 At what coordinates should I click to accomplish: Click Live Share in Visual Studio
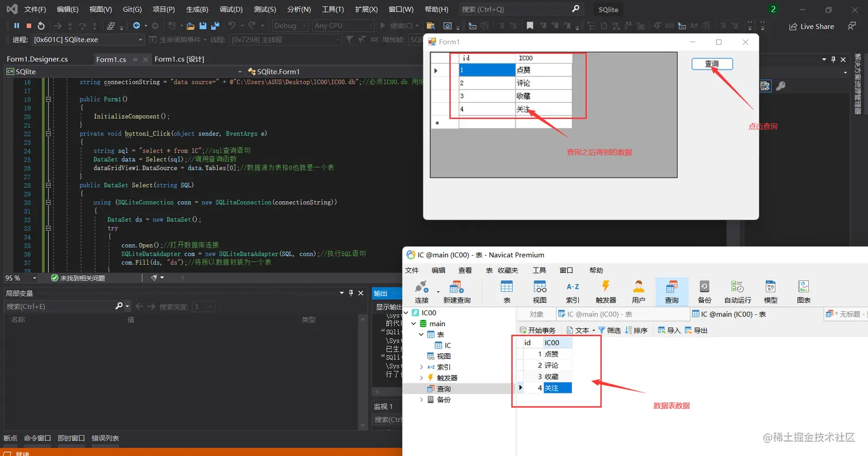(811, 26)
